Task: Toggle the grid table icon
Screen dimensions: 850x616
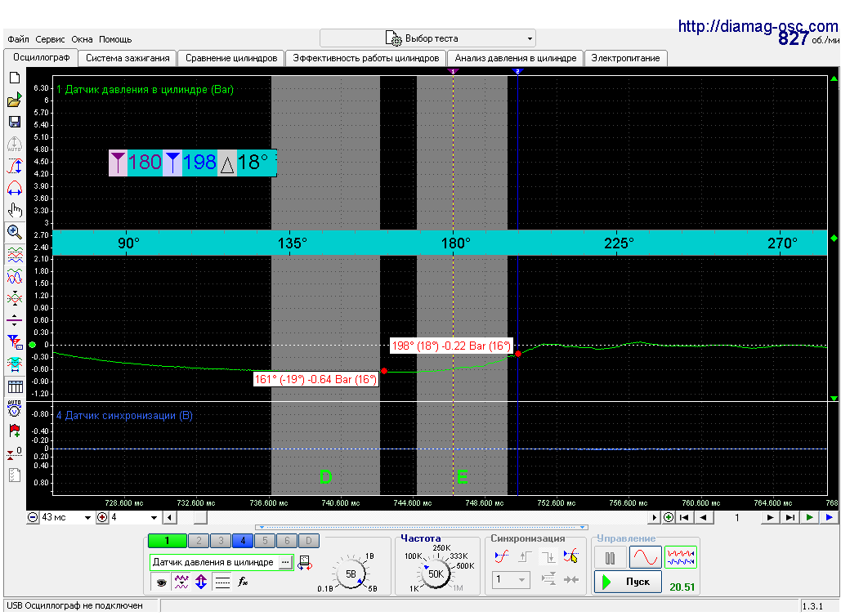Action: coord(15,386)
